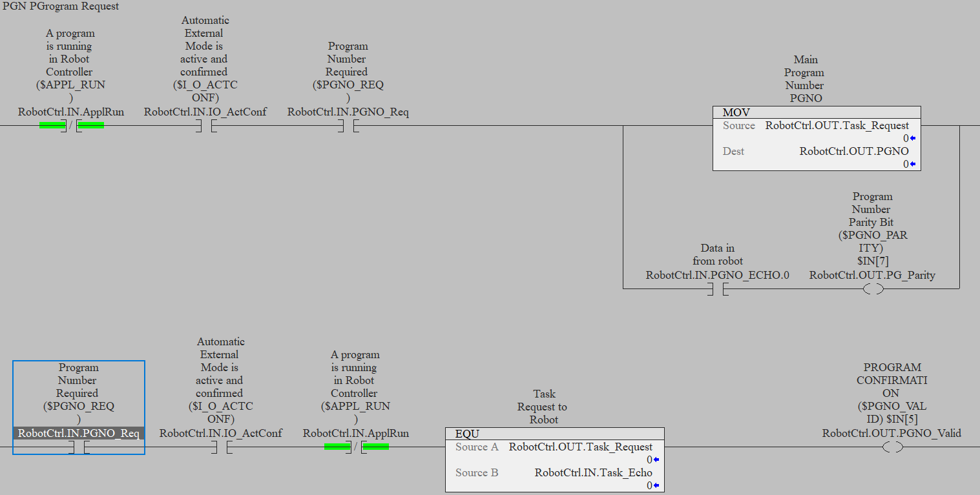The height and width of the screenshot is (495, 980).
Task: Click the tag name RobotCtrl.IN.PGNO_Req on the first rung
Action: [x=348, y=112]
